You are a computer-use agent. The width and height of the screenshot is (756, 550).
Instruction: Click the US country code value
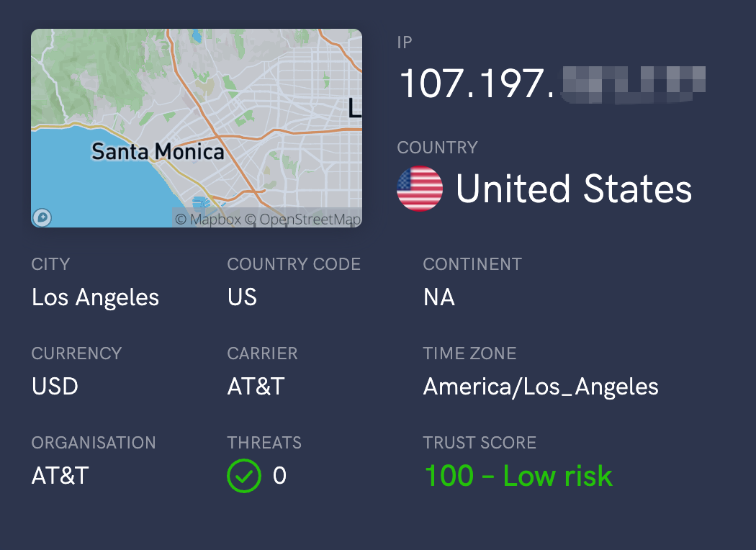pyautogui.click(x=242, y=297)
